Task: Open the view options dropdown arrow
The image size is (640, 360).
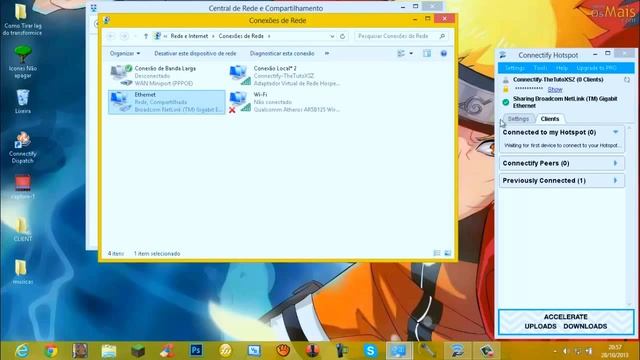Action: click(x=411, y=53)
